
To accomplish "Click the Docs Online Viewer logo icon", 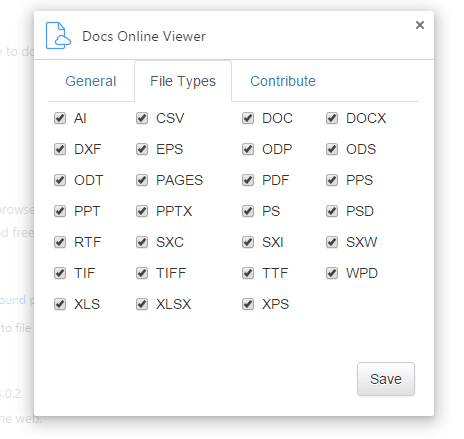I will tap(58, 36).
